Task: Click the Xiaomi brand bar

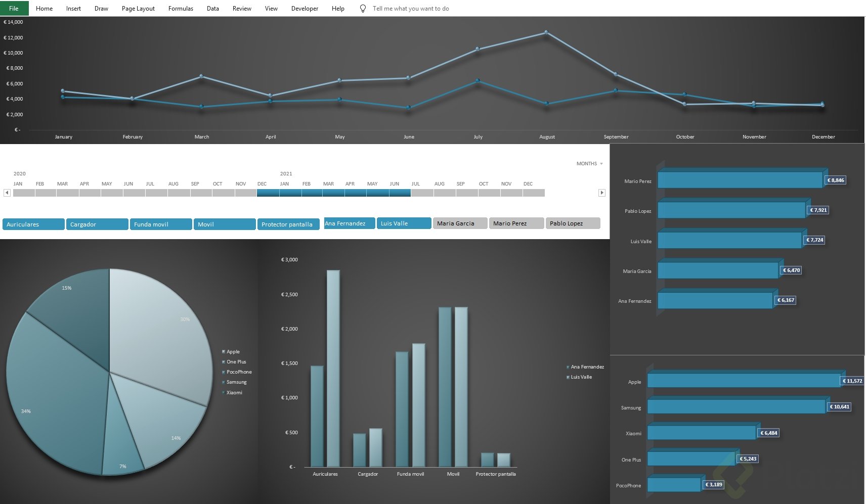Action: coord(702,432)
